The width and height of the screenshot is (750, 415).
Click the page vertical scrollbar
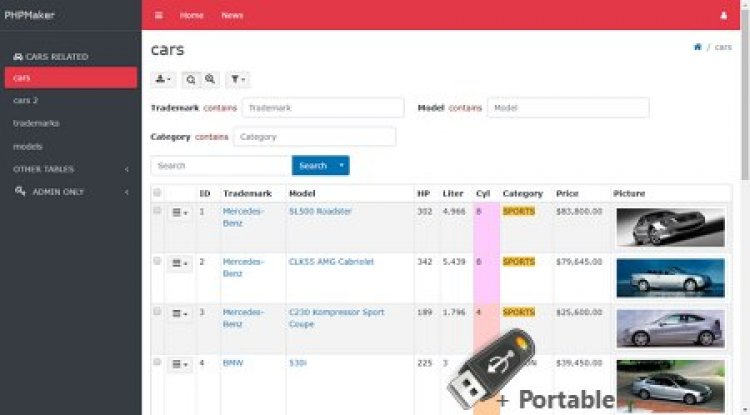coord(745,96)
